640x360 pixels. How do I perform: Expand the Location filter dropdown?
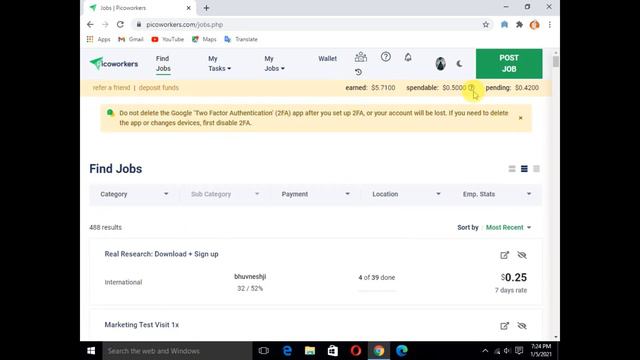(406, 194)
